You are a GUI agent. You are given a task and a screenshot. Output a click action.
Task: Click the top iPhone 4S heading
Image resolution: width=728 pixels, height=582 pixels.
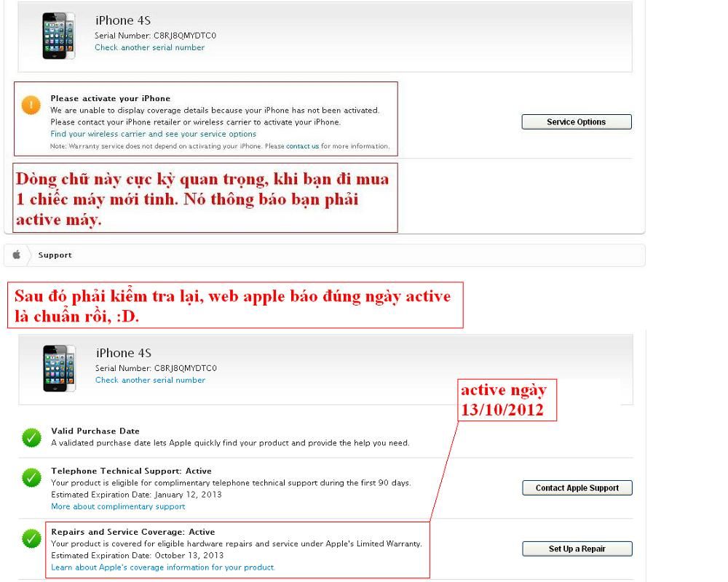point(123,20)
